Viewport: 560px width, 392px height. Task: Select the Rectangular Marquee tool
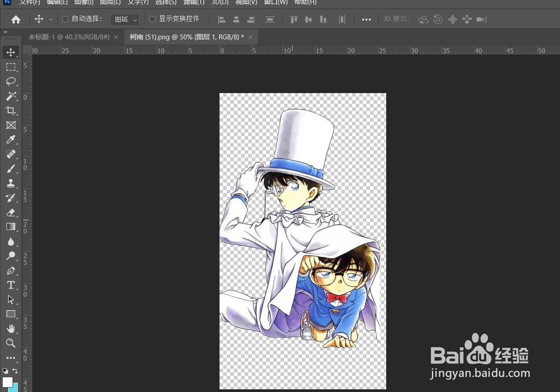click(11, 67)
